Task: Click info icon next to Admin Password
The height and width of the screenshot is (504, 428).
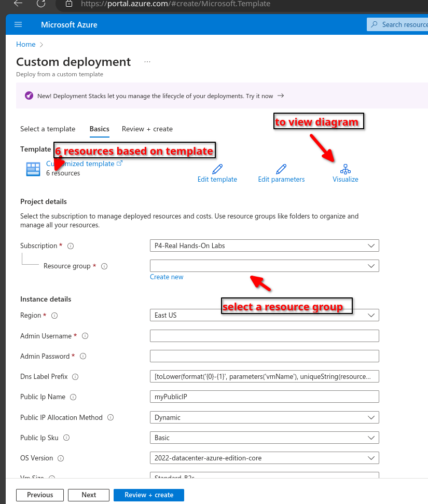Action: [x=83, y=357]
